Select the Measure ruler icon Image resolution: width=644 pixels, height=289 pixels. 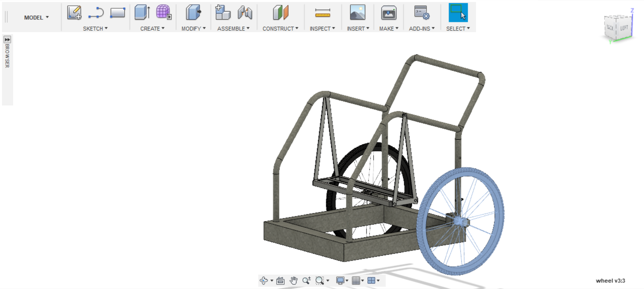tap(323, 13)
